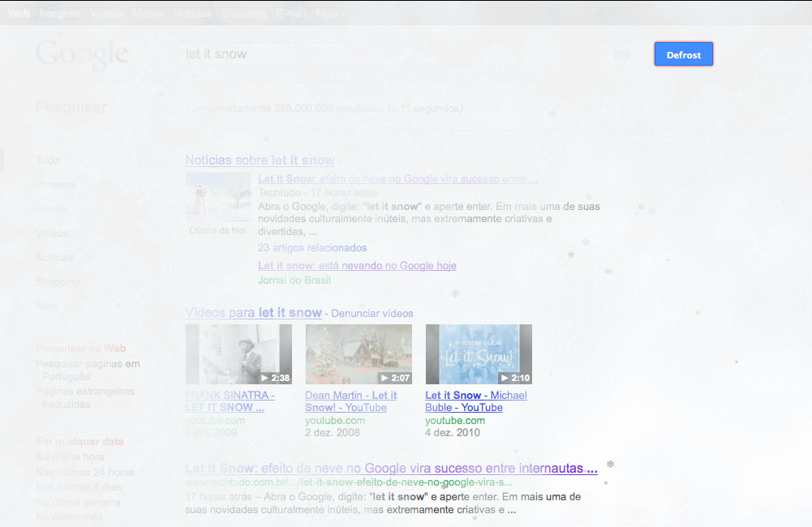812x527 pixels.
Task: Open Notícias in the top navigation bar
Action: point(192,14)
